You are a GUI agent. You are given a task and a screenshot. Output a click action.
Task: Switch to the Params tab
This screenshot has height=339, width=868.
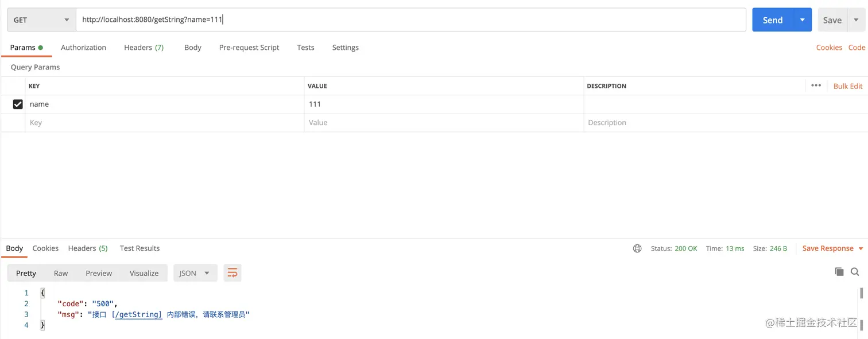pyautogui.click(x=26, y=48)
